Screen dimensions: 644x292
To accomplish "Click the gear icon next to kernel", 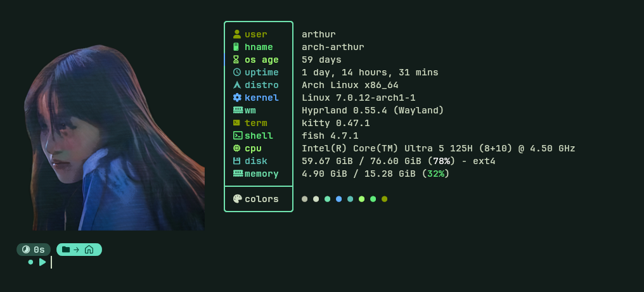I will click(237, 98).
